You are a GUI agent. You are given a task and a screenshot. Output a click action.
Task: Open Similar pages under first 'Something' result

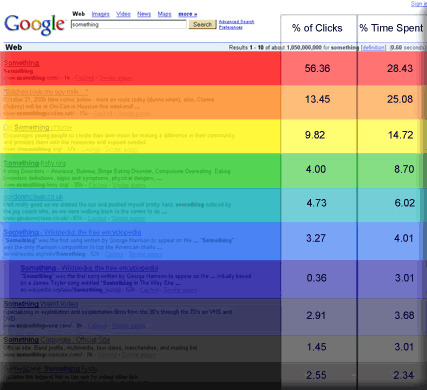tap(115, 78)
